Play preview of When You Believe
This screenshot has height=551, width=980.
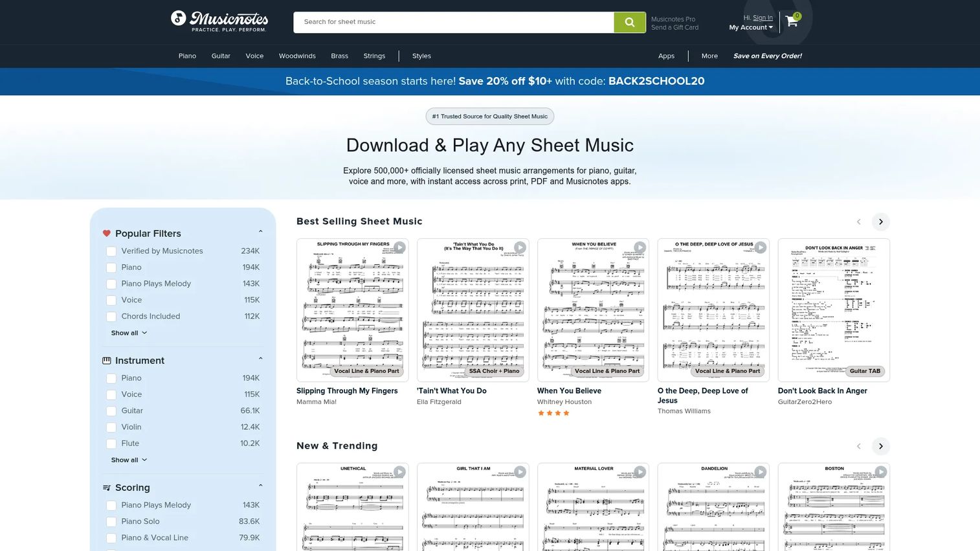click(x=640, y=247)
